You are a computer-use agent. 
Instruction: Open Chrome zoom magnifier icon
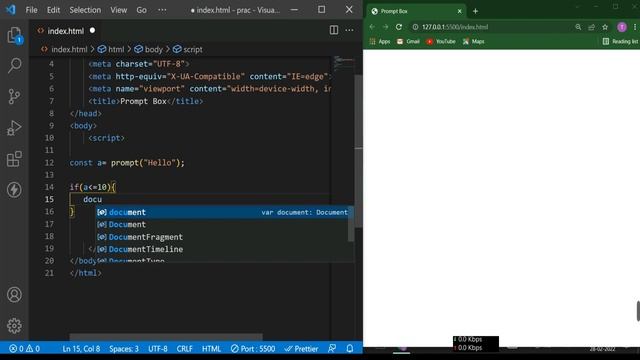pyautogui.click(x=578, y=27)
